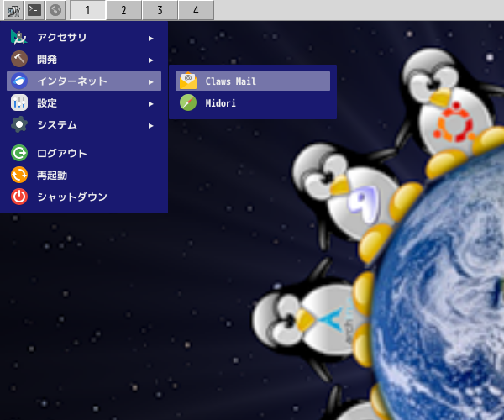
Task: Choose 再起動 to reboot
Action: coord(84,175)
